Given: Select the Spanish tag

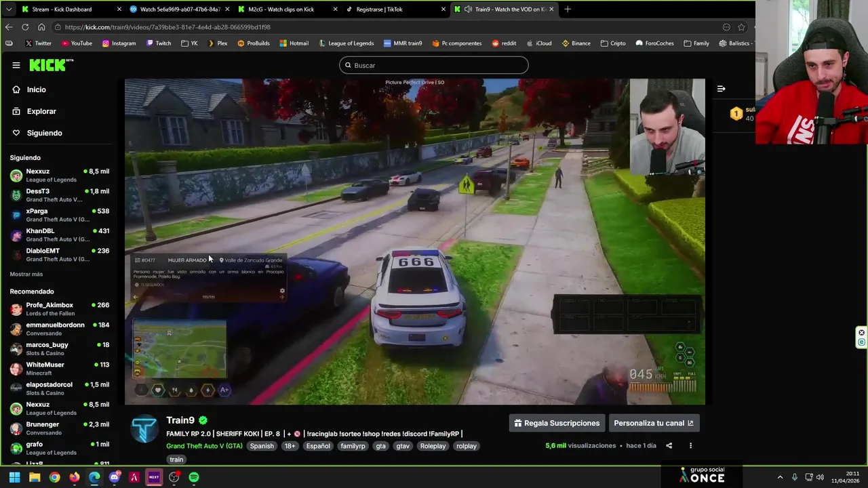Looking at the screenshot, I should [262, 446].
